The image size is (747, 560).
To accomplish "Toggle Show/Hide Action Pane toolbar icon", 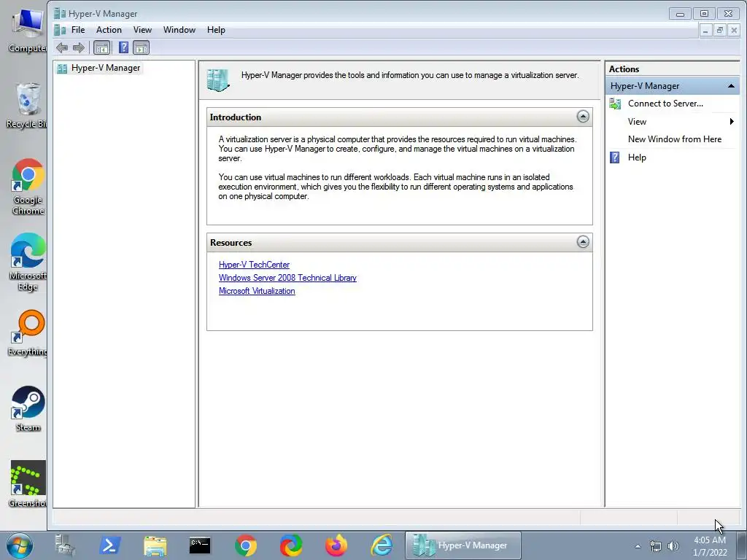I will [141, 47].
